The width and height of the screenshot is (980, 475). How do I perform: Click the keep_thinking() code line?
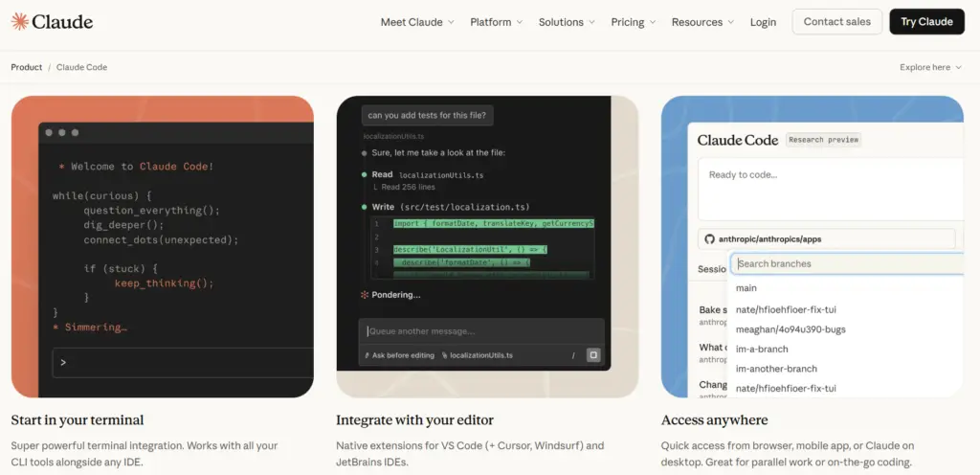pyautogui.click(x=165, y=283)
